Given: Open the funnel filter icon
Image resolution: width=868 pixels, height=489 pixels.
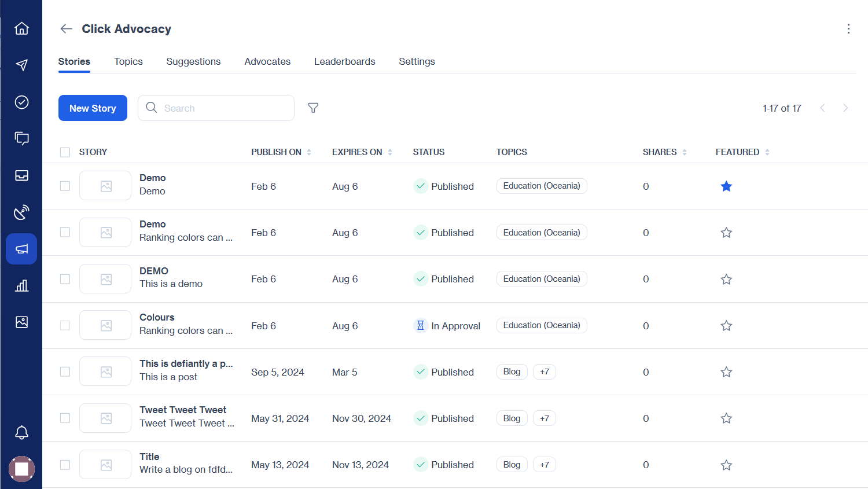Looking at the screenshot, I should point(313,108).
